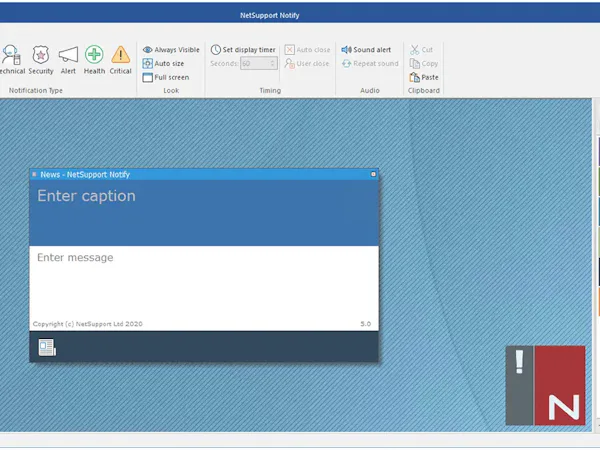Viewport: 600px width, 450px height.
Task: Click the small button at preview title right
Action: click(373, 174)
